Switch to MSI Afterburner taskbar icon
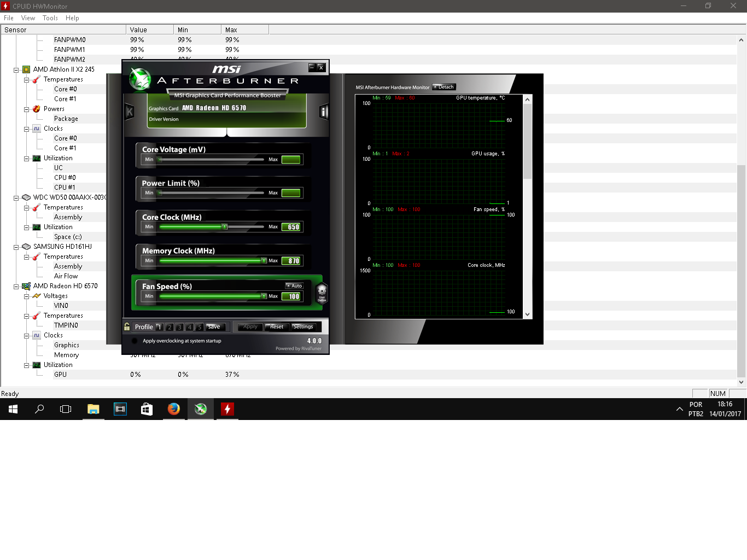The width and height of the screenshot is (747, 560). coord(201,409)
